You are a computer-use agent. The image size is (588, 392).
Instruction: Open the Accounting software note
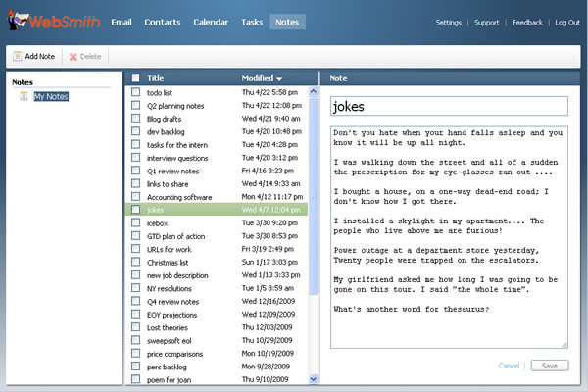point(179,197)
